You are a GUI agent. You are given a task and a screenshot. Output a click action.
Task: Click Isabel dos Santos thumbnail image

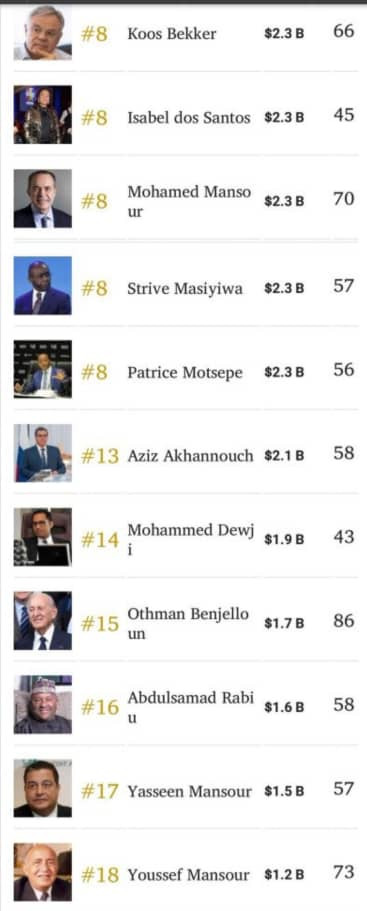click(43, 114)
